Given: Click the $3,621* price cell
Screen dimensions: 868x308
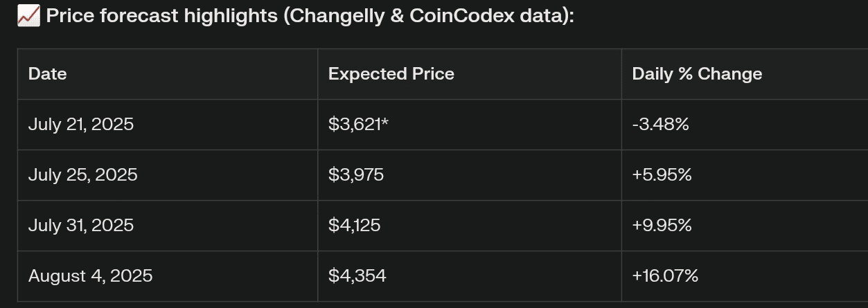Looking at the screenshot, I should (357, 125).
